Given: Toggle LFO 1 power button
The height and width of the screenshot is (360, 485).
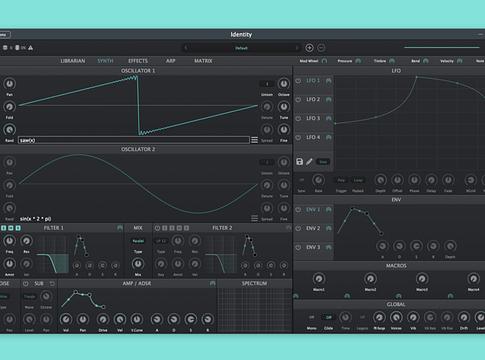Looking at the screenshot, I should 298,81.
